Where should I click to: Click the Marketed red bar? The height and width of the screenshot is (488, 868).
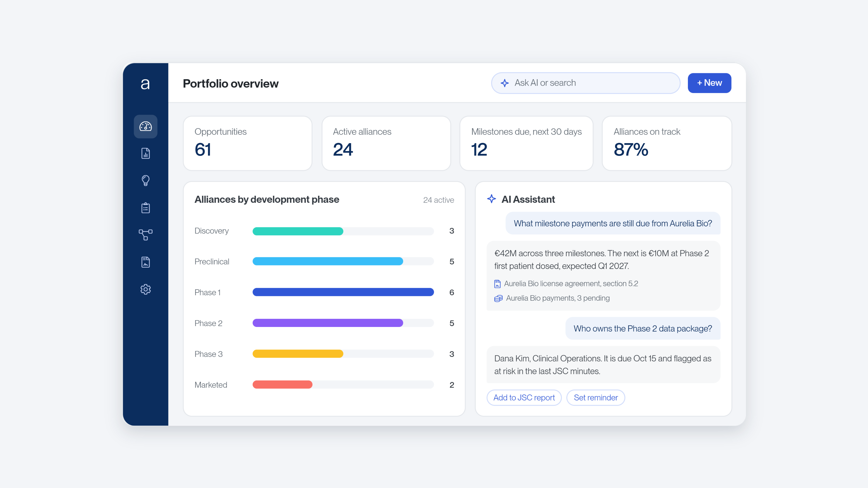[x=282, y=385]
